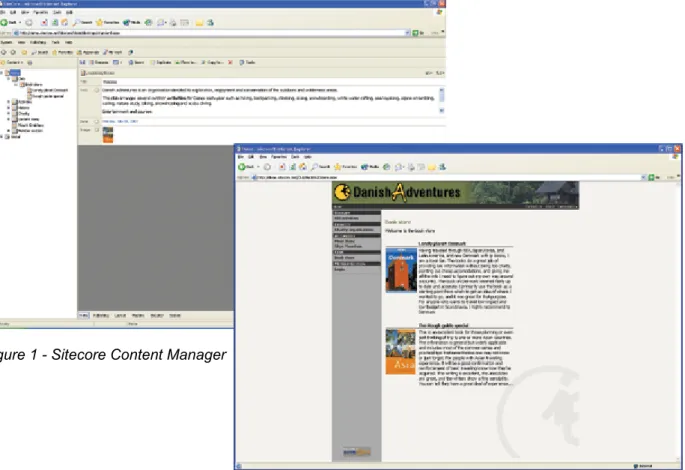Click Print icon in Sitecore browser toolbar
Image resolution: width=685 pixels, height=470 pixels.
173,22
